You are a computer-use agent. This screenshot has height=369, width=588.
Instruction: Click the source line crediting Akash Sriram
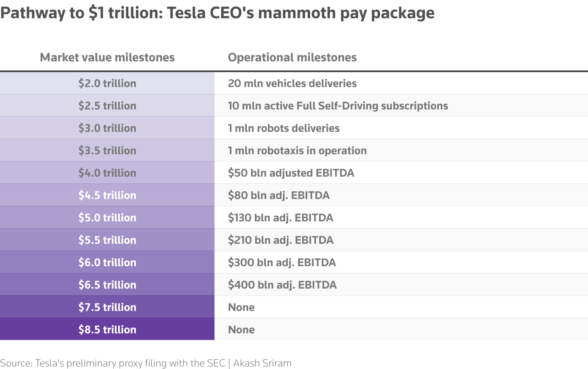point(146,363)
